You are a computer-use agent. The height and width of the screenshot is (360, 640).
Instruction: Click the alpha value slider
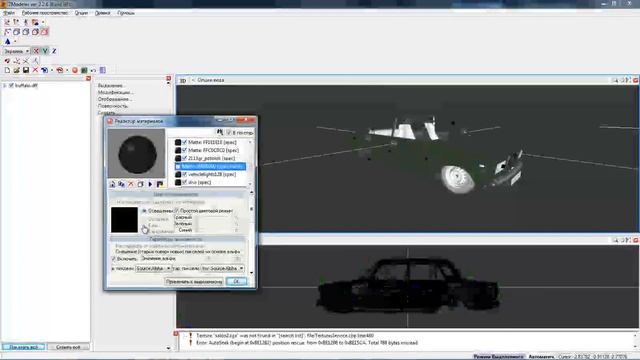(x=210, y=259)
